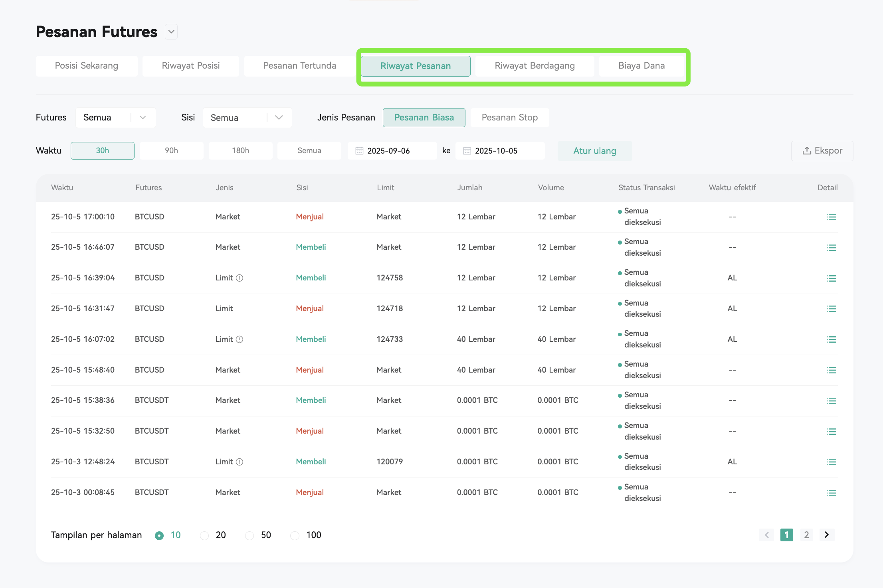Image resolution: width=883 pixels, height=588 pixels.
Task: Go to next page arrow
Action: click(827, 535)
